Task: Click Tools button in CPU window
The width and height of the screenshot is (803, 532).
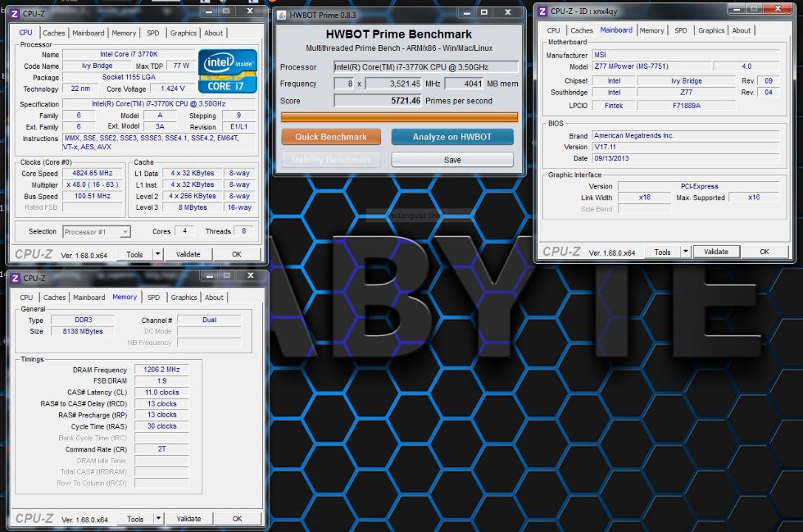Action: pos(134,254)
